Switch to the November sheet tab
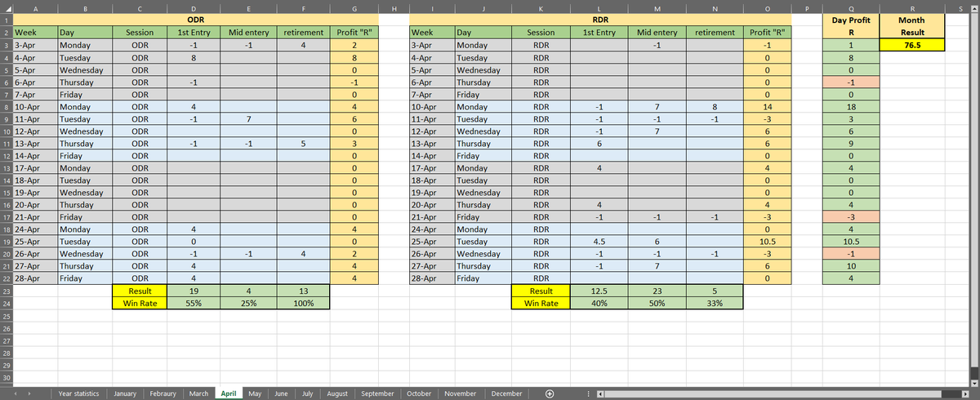The image size is (980, 400). (461, 393)
